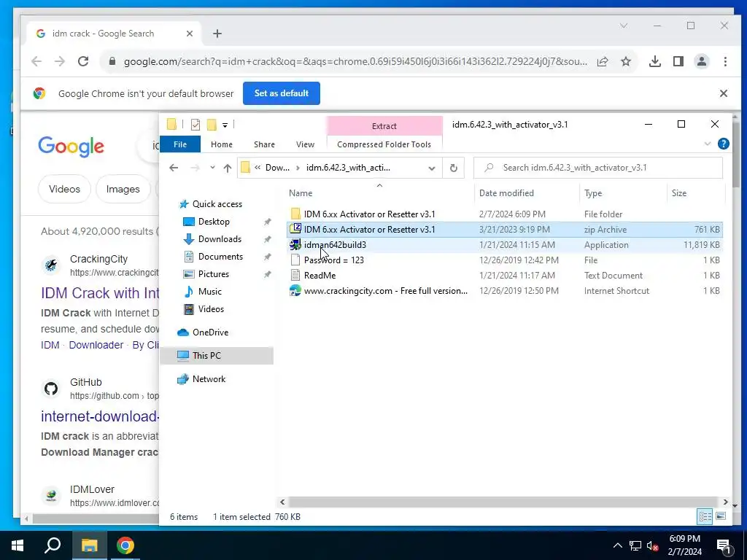Open the ReadMe text document icon
This screenshot has width=747, height=560.
(x=295, y=275)
